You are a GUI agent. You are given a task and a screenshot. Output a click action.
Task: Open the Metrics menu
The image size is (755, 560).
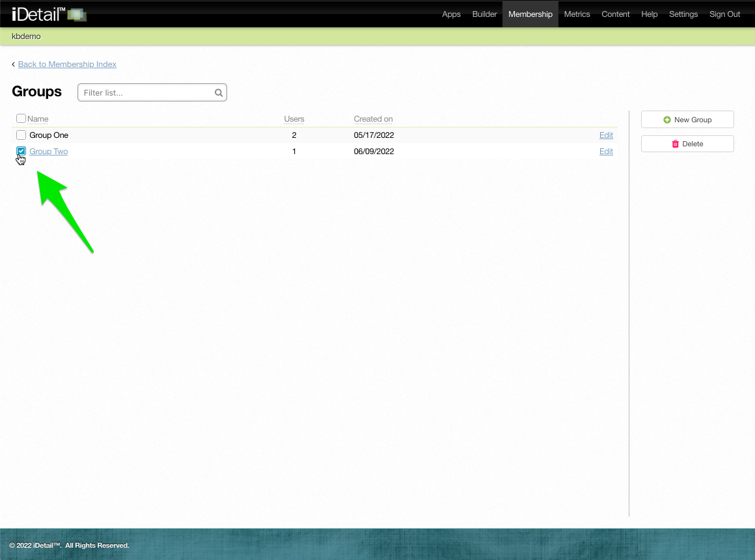click(577, 14)
